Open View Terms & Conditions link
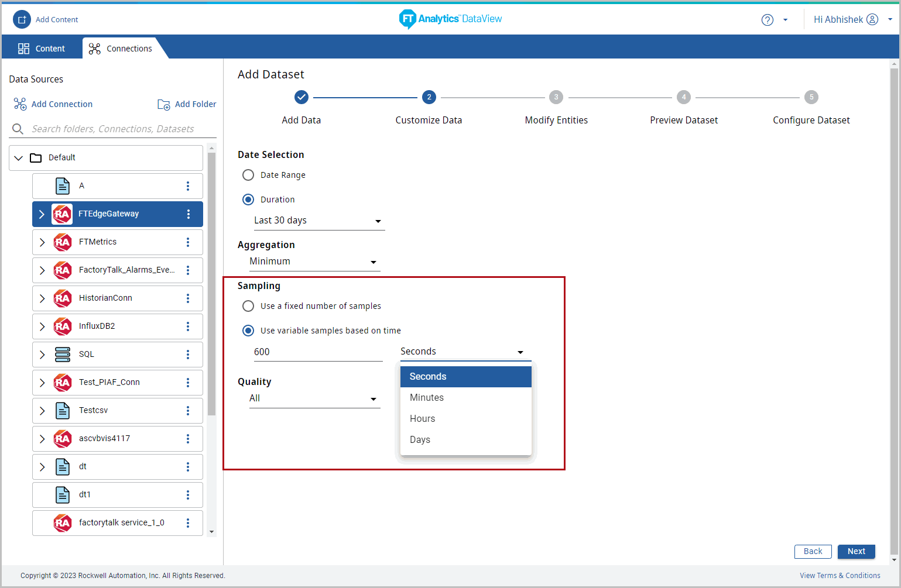 [x=840, y=576]
